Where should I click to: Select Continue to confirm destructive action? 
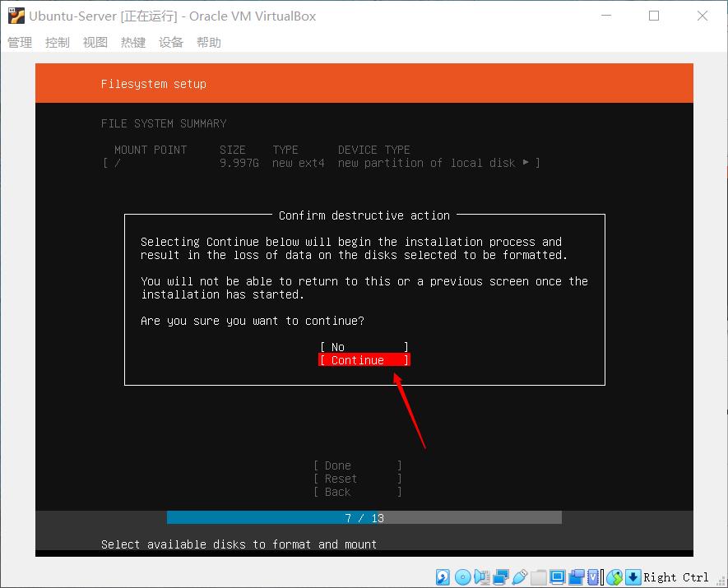tap(363, 359)
